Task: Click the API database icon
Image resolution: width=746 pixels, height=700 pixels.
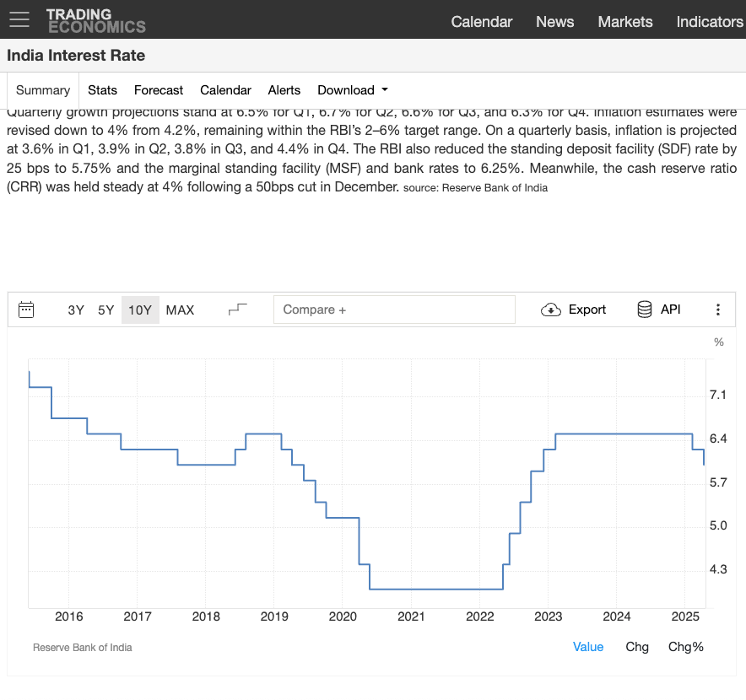Action: click(645, 310)
